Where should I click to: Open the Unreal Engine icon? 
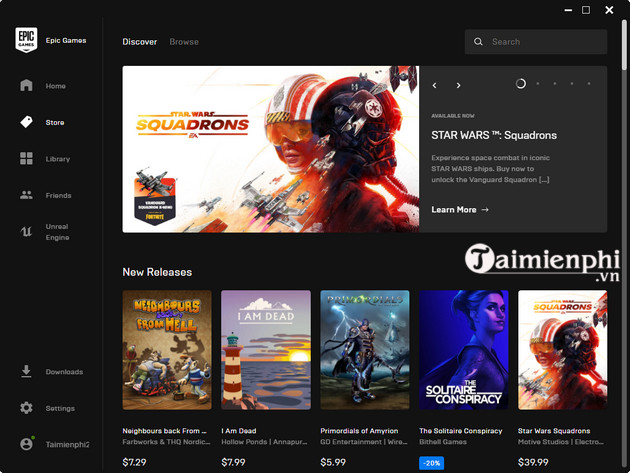[26, 231]
